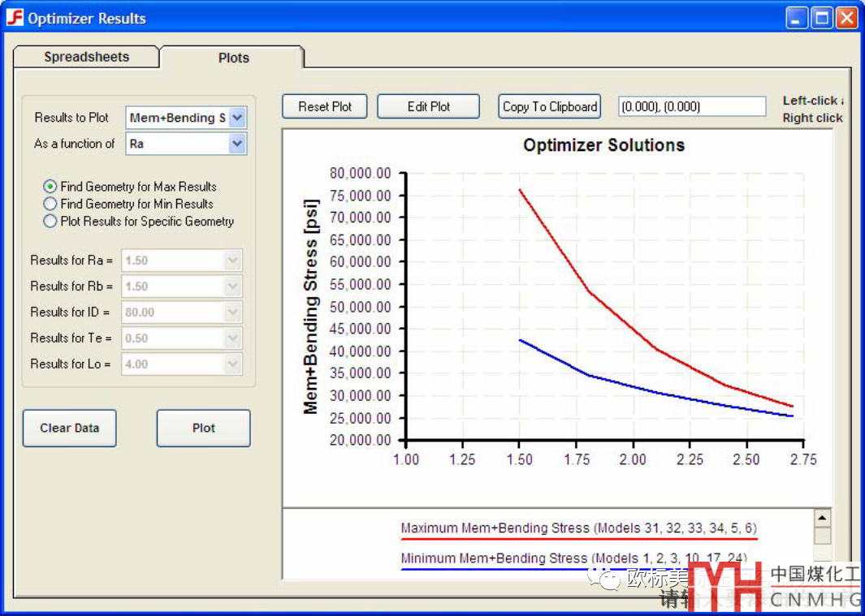Click the Plot button

tap(203, 428)
